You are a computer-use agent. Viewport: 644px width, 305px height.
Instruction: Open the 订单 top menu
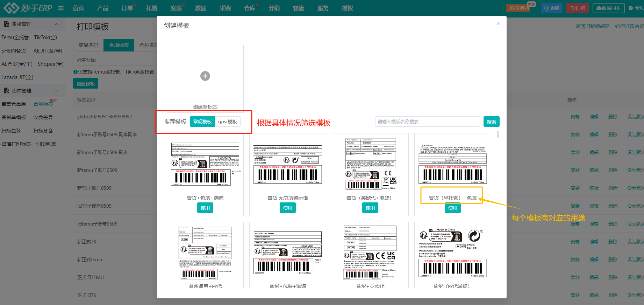coord(127,8)
